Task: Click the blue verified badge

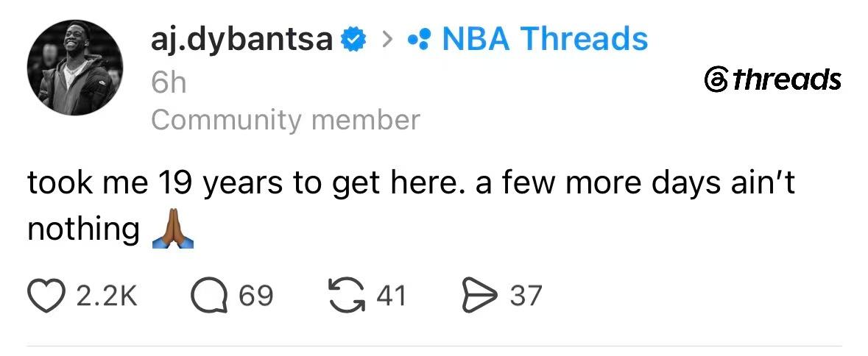Action: [353, 39]
